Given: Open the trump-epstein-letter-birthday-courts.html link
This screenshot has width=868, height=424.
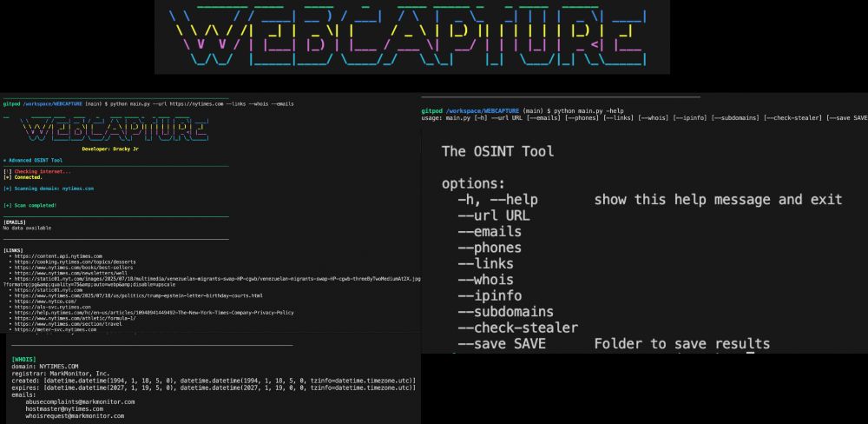Looking at the screenshot, I should 138,295.
